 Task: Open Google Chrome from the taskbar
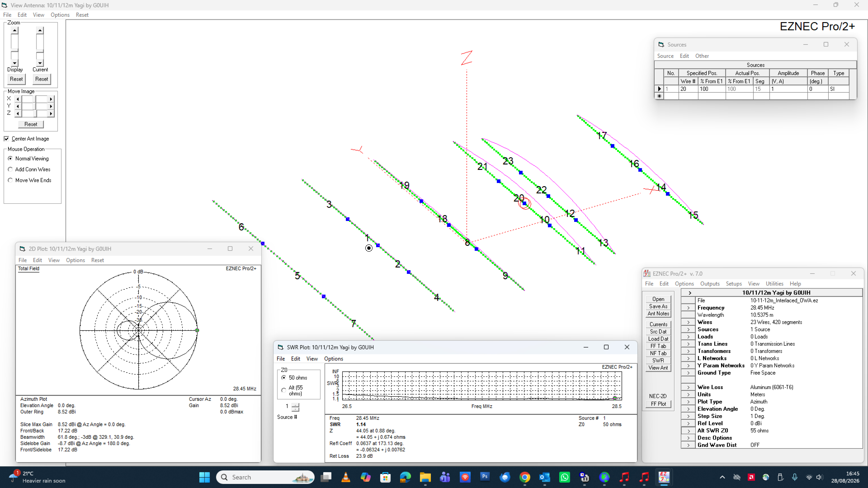click(525, 477)
